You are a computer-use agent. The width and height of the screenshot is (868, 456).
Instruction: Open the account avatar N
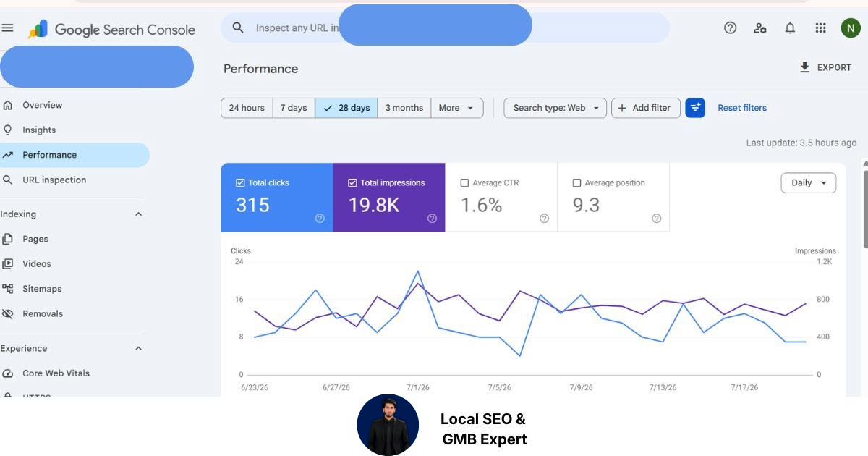point(851,28)
